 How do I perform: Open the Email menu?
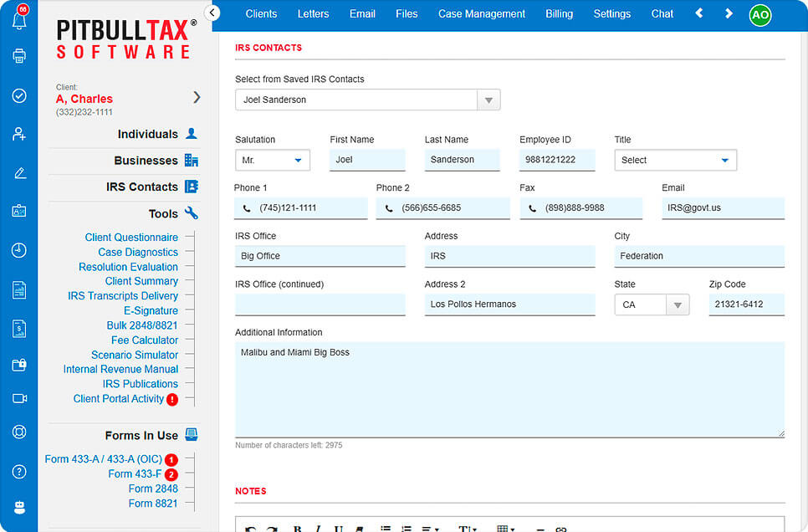pos(362,14)
